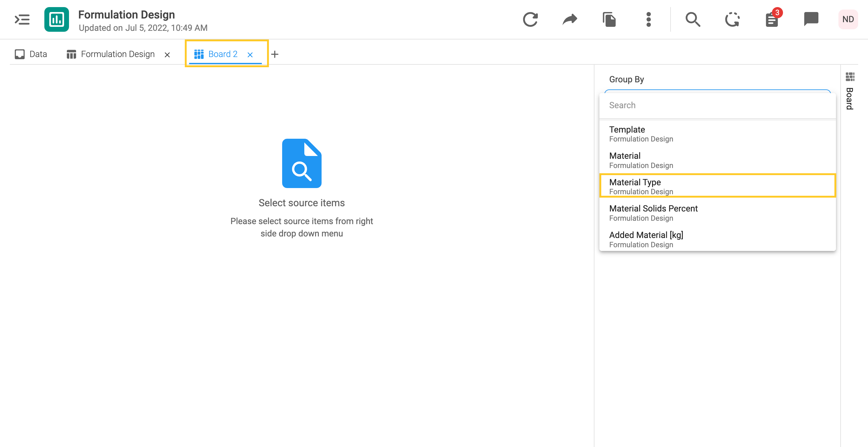Refresh the page with the reload icon

530,19
